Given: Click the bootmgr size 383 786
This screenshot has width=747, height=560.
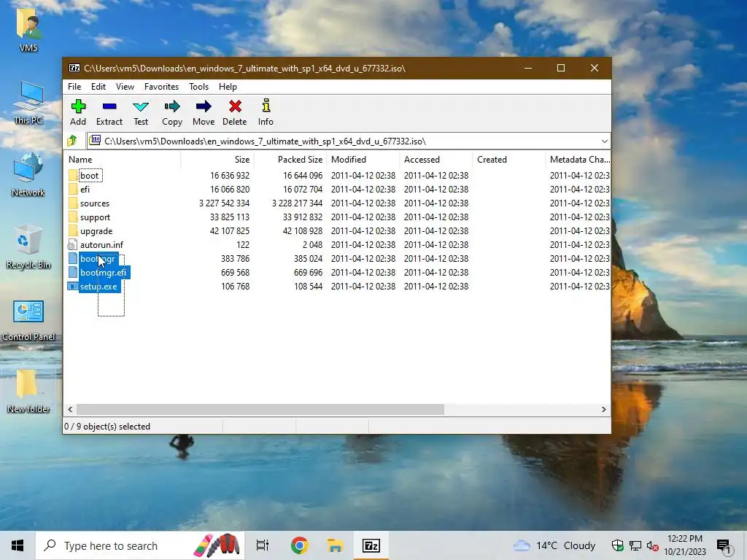Looking at the screenshot, I should coord(235,259).
